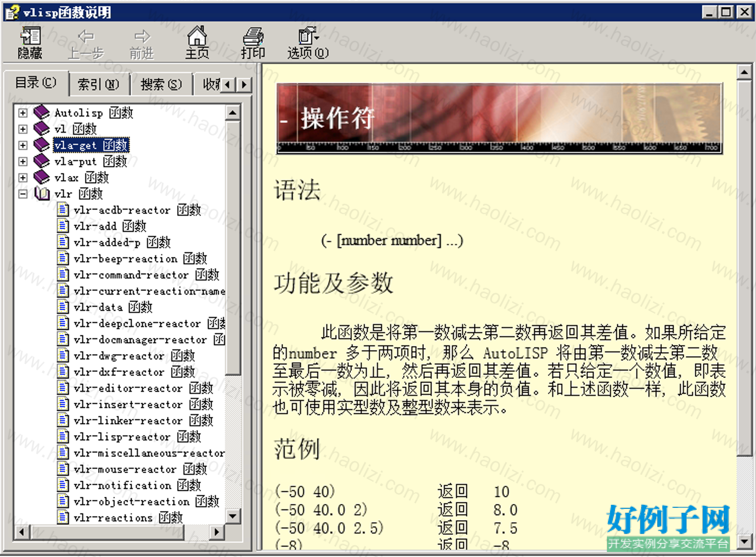Click page icon of vlr-add 函数
756x557 pixels.
(63, 226)
